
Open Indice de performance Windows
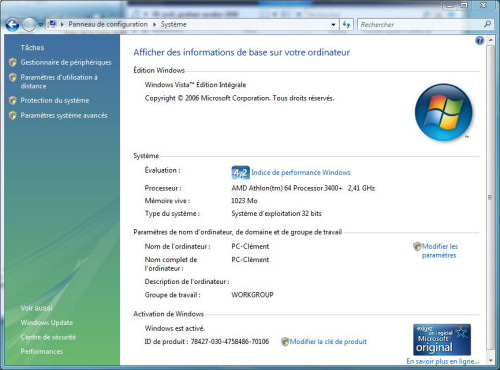[x=301, y=173]
